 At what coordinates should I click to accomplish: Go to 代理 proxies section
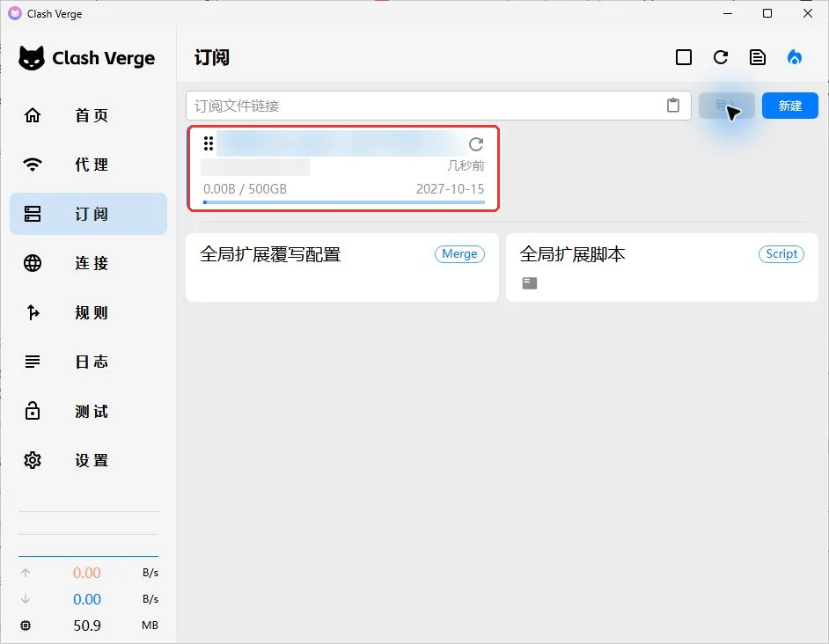88,165
